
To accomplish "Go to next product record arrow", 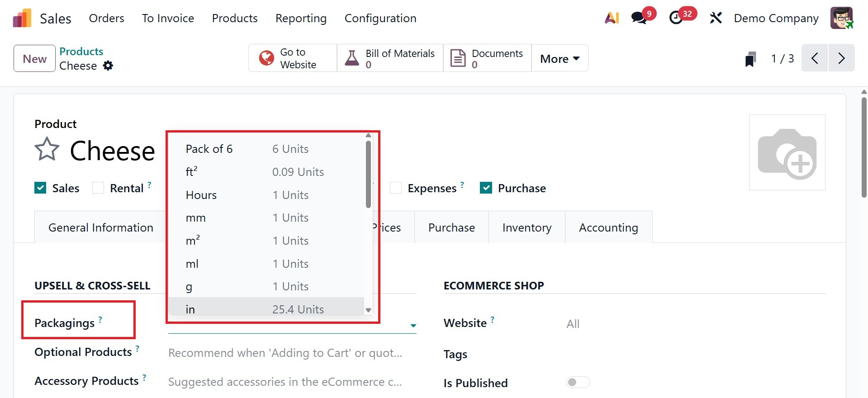I will 841,58.
